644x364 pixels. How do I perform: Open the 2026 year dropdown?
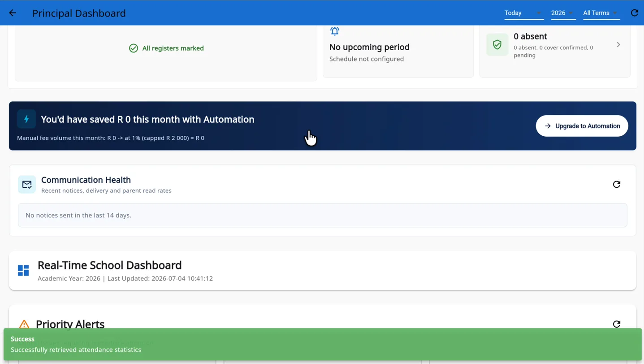tap(563, 13)
